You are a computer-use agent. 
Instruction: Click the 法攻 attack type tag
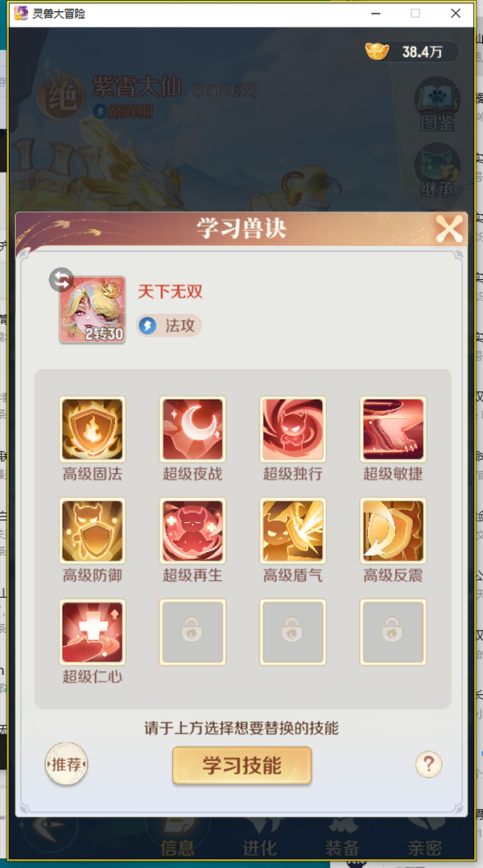[x=169, y=326]
